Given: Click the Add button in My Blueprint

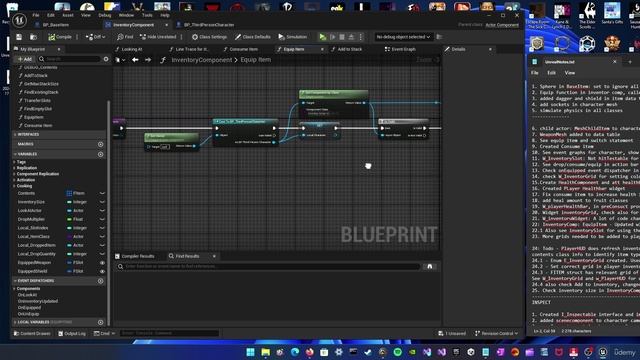Looking at the screenshot, I should [25, 59].
